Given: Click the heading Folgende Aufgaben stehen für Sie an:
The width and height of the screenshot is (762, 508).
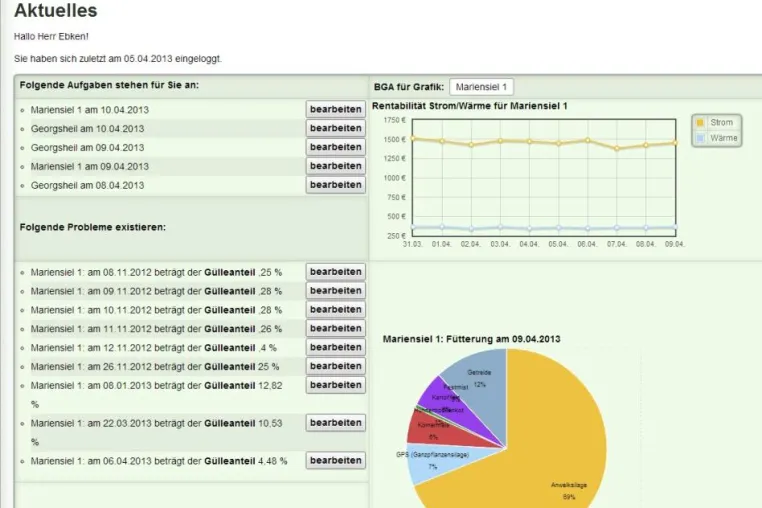Looking at the screenshot, I should tap(109, 85).
